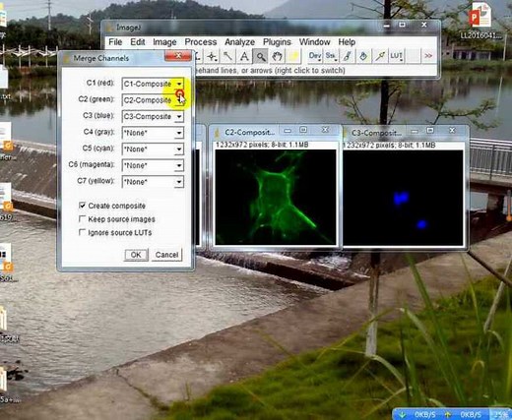Enable Keep source images checkbox
512x420 pixels.
(x=82, y=218)
